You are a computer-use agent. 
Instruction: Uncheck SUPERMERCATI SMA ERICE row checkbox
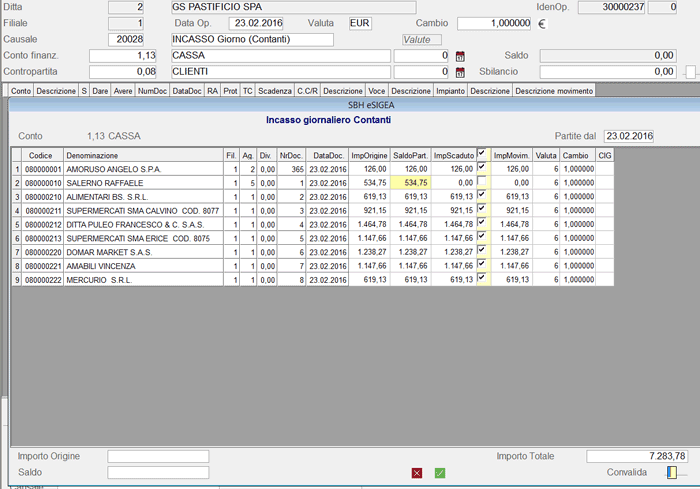point(482,236)
